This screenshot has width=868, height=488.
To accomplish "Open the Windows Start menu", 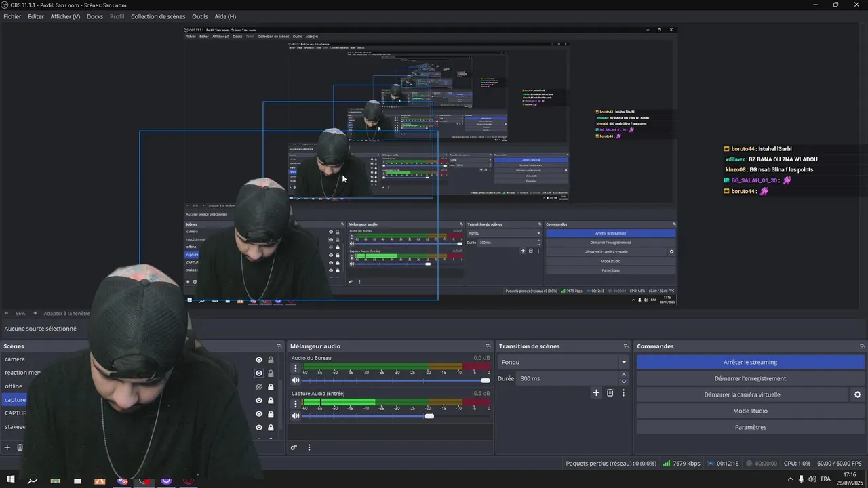I will (11, 481).
